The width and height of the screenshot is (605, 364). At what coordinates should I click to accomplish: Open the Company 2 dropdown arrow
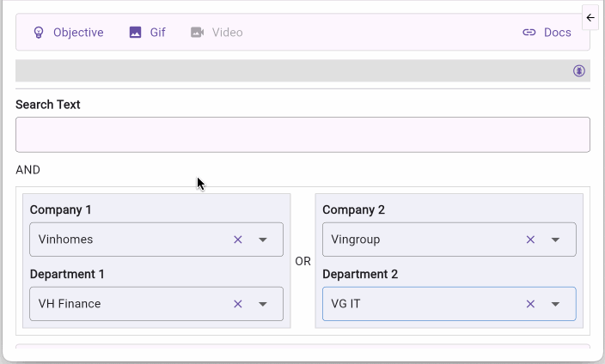point(556,240)
